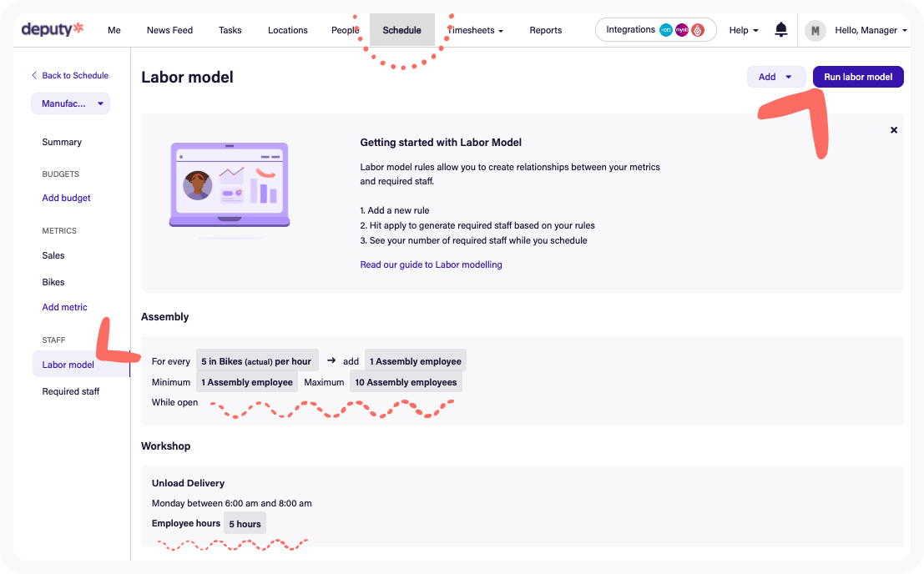This screenshot has height=574, width=924.
Task: Go to the Schedule tab
Action: click(401, 31)
